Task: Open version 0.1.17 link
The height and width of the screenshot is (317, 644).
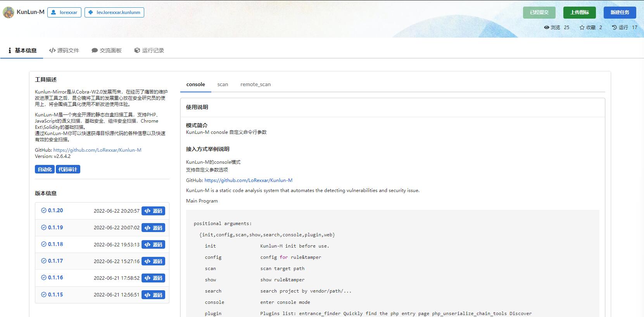Action: [x=55, y=261]
